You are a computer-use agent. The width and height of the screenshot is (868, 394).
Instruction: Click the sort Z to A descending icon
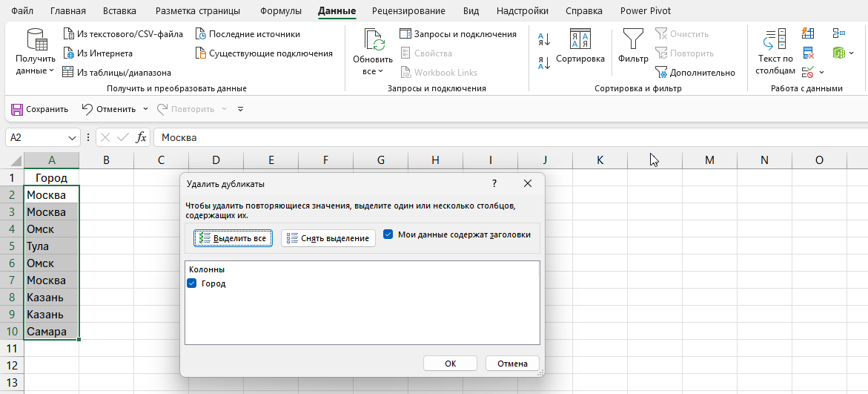[x=543, y=63]
